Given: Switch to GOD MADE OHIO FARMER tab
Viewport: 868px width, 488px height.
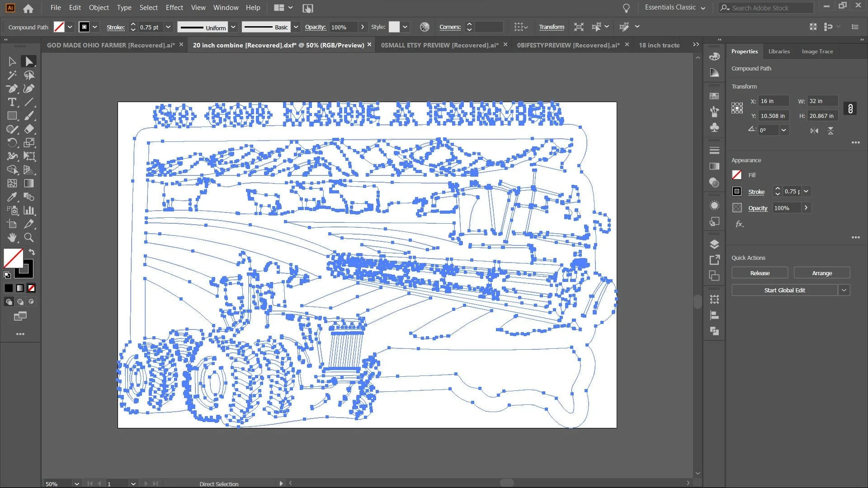Looking at the screenshot, I should pyautogui.click(x=111, y=45).
